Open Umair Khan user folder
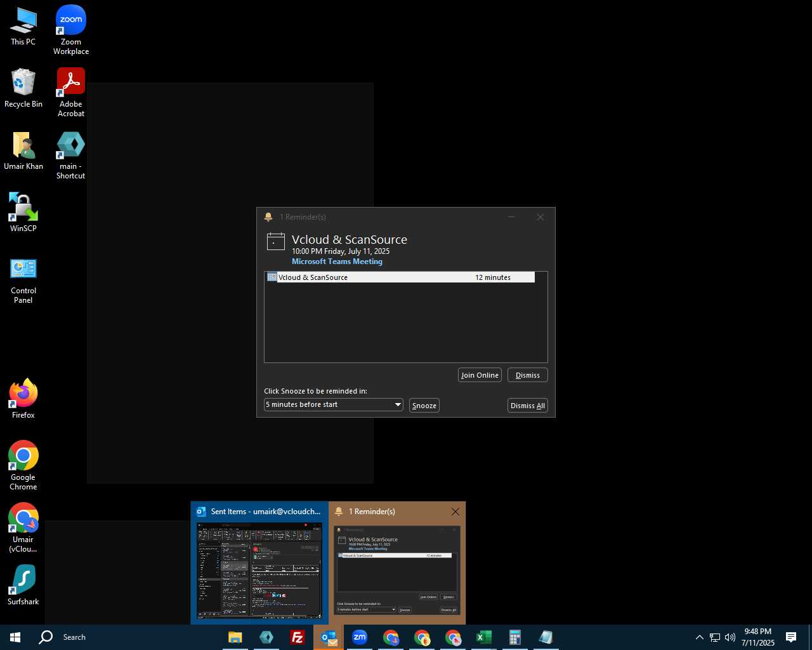Screen dimensions: 812x650 23,150
